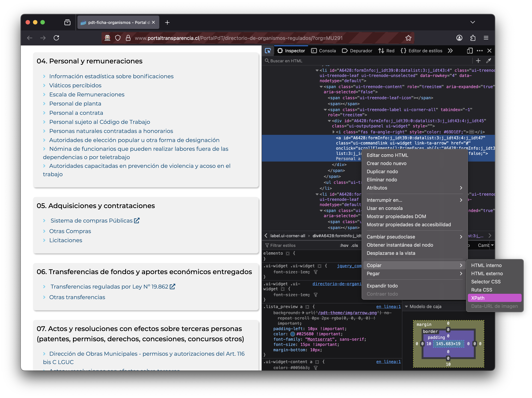This screenshot has height=398, width=532.
Task: Copy HTML interno of the node
Action: tap(495, 265)
